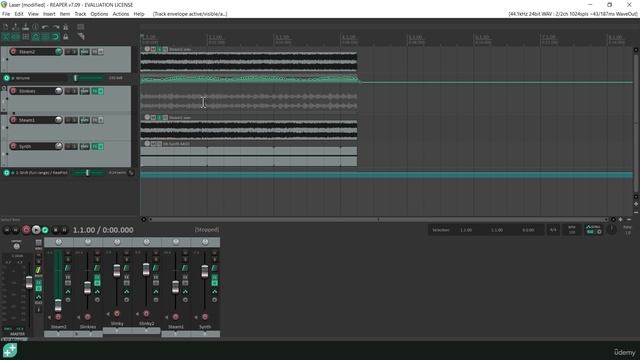
Task: Open the env button on Slinkies track
Action: click(x=84, y=91)
